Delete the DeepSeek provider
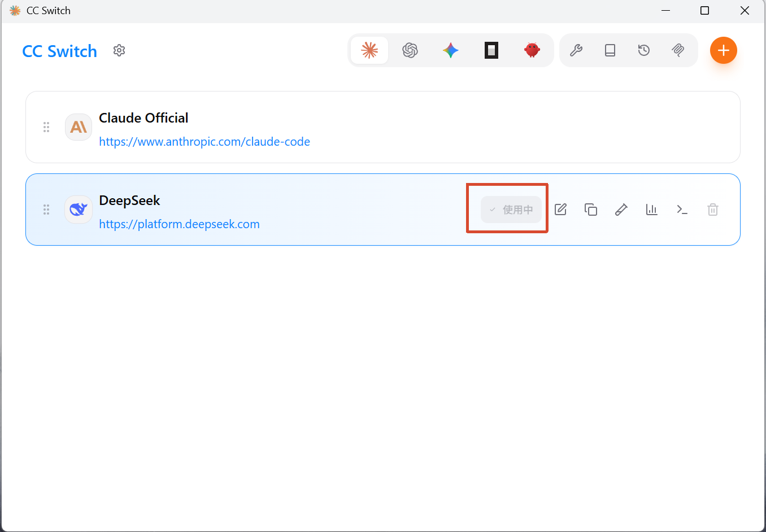This screenshot has width=766, height=532. click(x=713, y=210)
